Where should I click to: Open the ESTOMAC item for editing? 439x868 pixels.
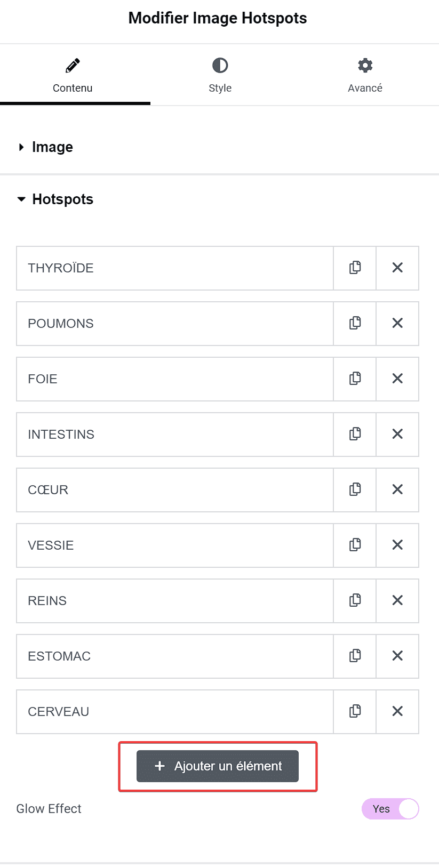click(x=175, y=656)
